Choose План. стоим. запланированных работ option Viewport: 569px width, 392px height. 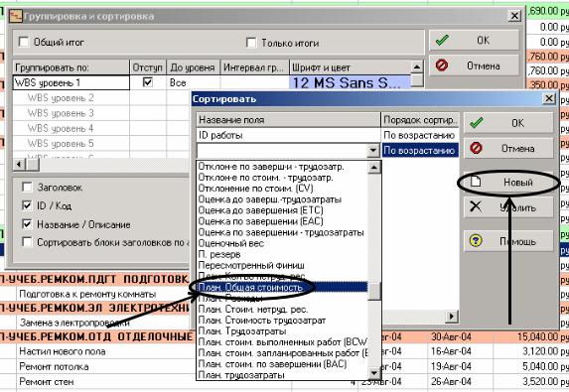click(x=283, y=353)
